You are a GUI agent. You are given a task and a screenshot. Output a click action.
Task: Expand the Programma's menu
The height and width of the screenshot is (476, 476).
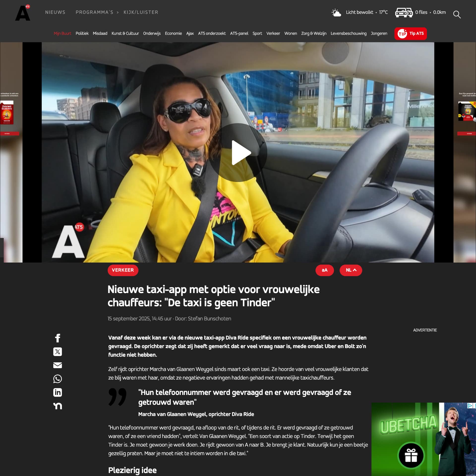[x=94, y=12]
